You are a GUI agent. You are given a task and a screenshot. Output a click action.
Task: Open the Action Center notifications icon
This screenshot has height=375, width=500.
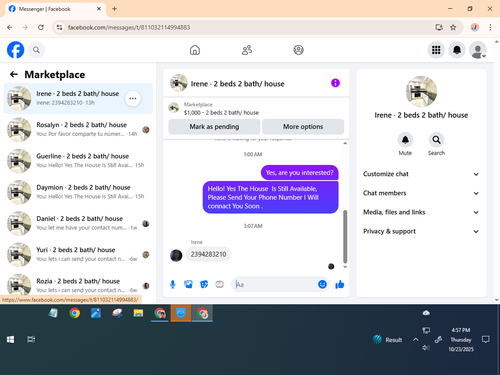(x=486, y=340)
